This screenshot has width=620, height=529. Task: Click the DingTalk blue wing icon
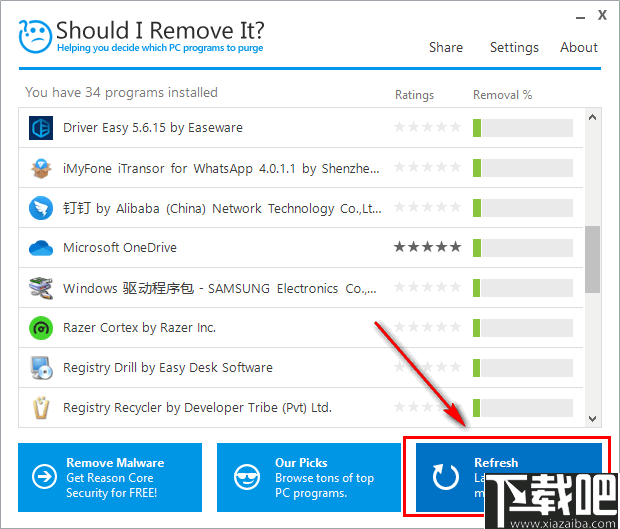[x=41, y=208]
